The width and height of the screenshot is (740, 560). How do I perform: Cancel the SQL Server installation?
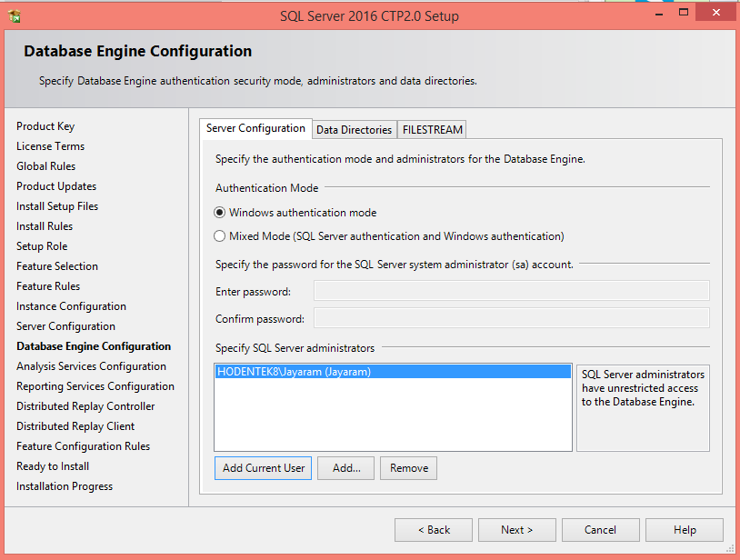[600, 529]
